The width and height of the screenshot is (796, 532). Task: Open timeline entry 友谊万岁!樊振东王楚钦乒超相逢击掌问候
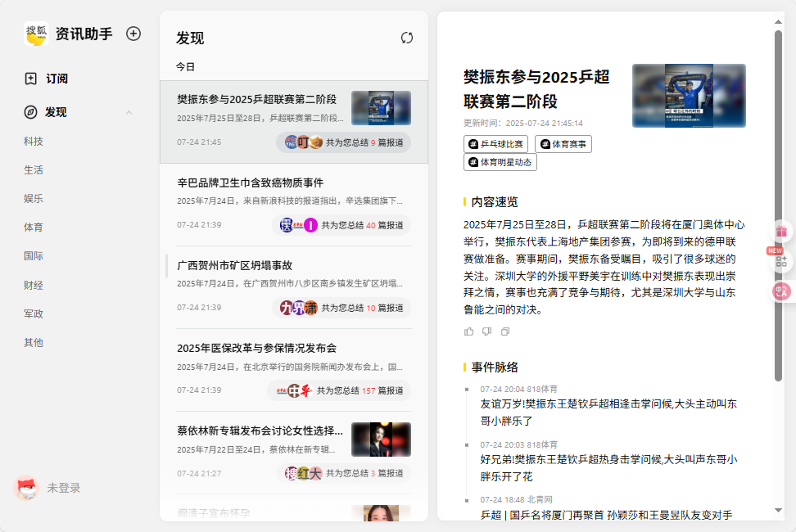coord(608,413)
